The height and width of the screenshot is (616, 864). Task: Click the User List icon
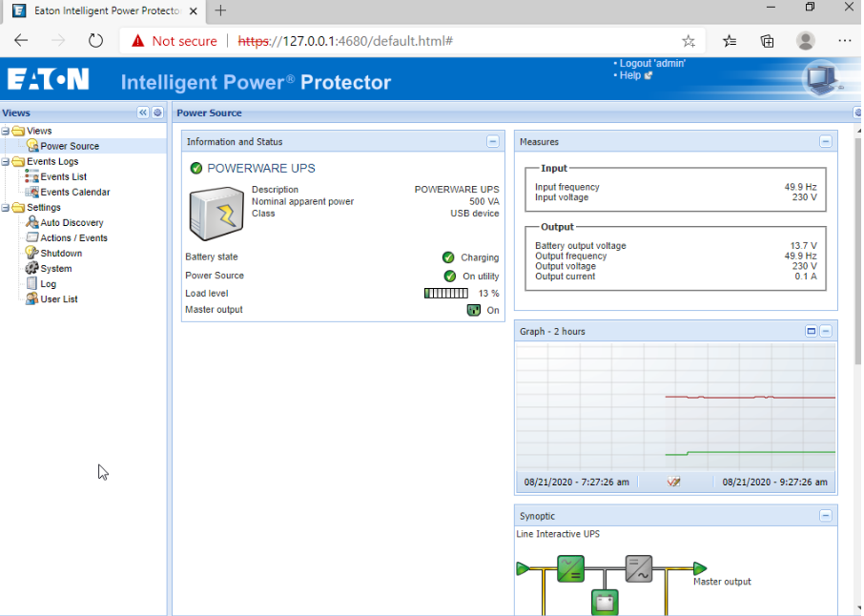point(32,298)
